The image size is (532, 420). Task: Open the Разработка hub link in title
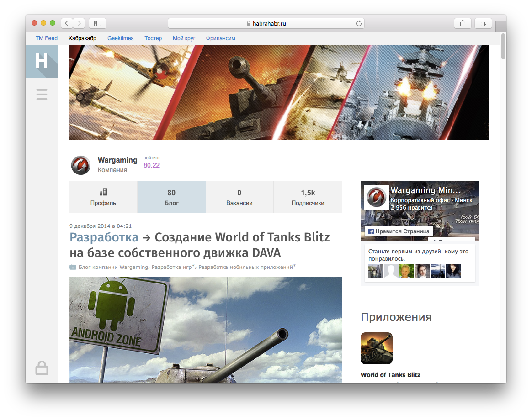pos(104,237)
